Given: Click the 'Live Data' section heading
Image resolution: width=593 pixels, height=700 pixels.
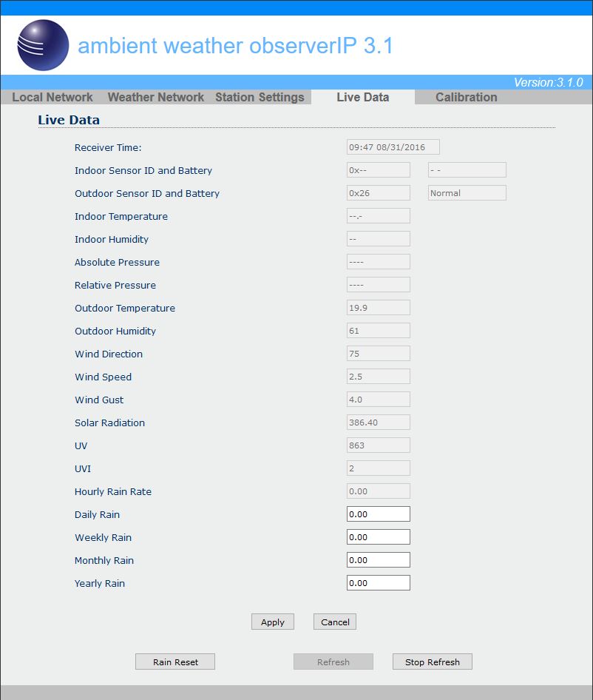Looking at the screenshot, I should 69,120.
